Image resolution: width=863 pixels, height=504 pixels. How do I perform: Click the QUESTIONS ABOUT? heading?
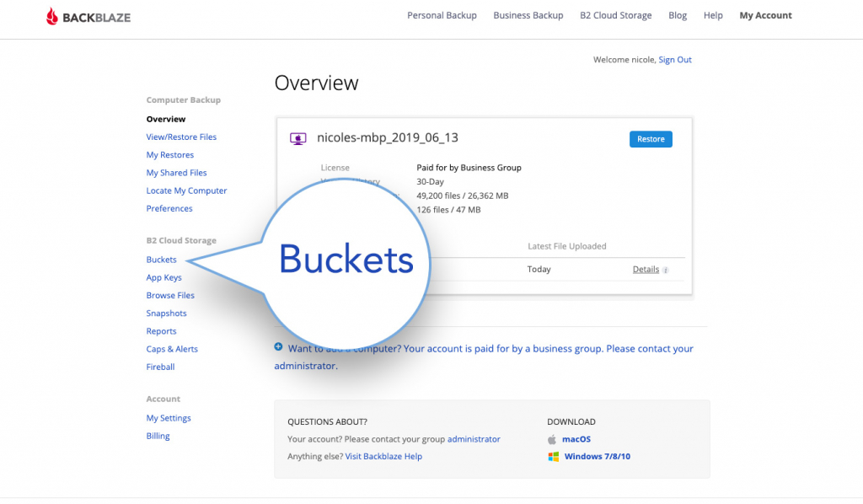pyautogui.click(x=328, y=422)
